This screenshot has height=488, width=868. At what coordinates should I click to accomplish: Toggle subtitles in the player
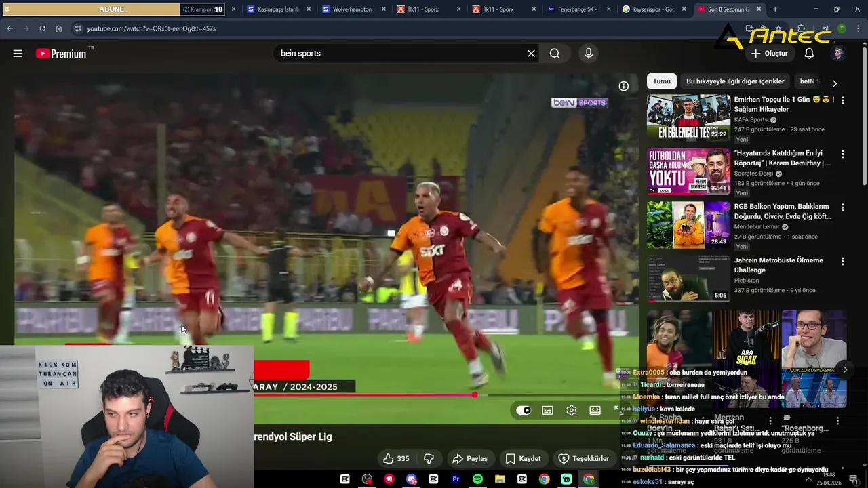pyautogui.click(x=547, y=410)
